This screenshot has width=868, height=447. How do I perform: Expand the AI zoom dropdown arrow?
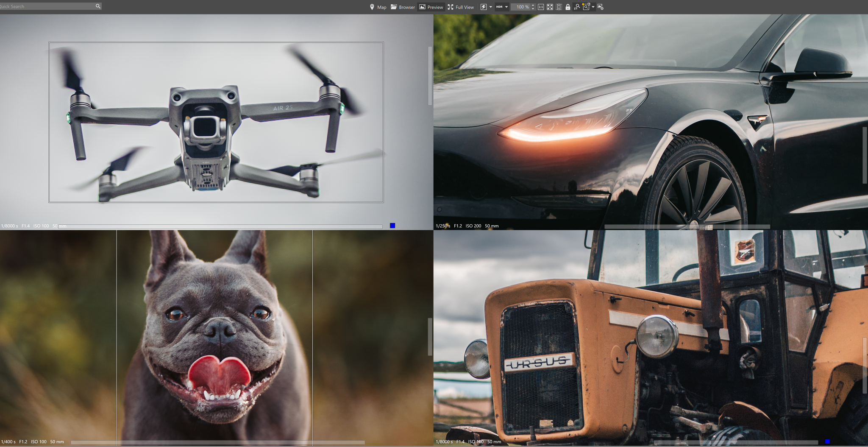(x=593, y=7)
